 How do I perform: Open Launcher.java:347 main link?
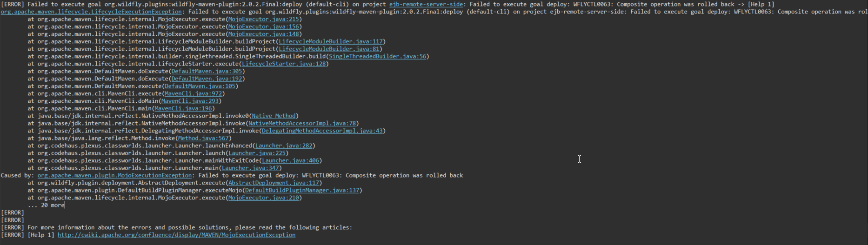coord(250,168)
